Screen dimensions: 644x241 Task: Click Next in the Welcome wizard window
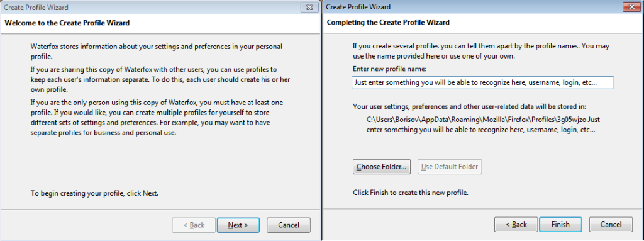click(x=238, y=225)
